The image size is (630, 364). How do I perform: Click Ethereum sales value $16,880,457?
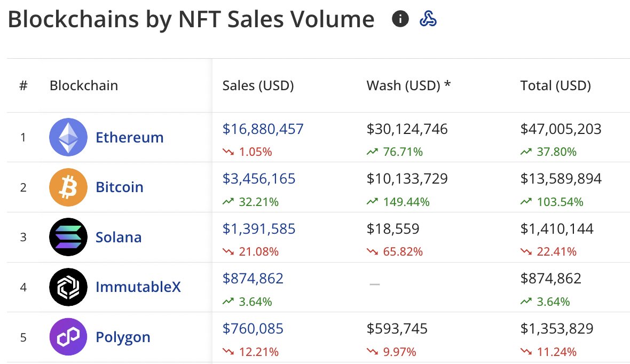pyautogui.click(x=263, y=129)
